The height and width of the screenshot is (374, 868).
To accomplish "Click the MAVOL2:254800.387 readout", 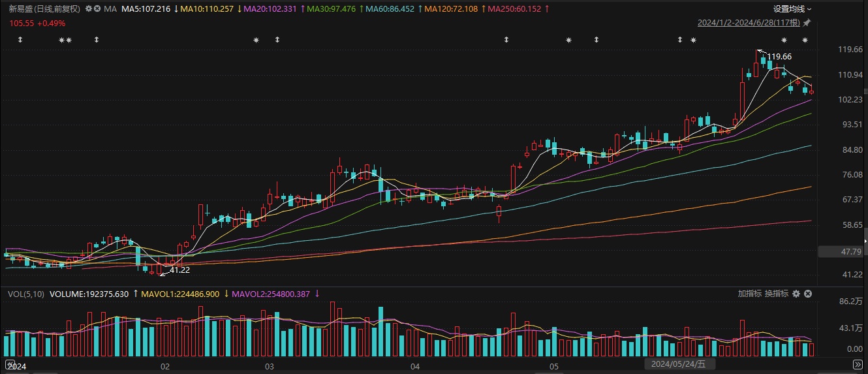I will 271,294.
